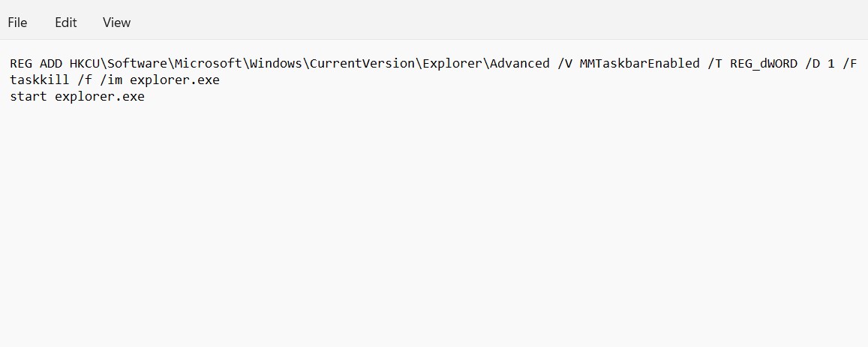
Task: Click the /V switch in the first line
Action: pos(564,63)
